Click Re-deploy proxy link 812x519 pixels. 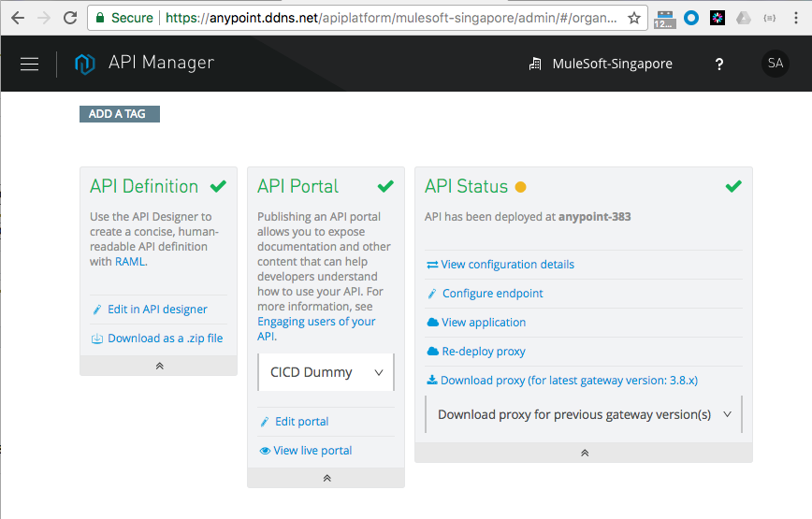point(484,352)
